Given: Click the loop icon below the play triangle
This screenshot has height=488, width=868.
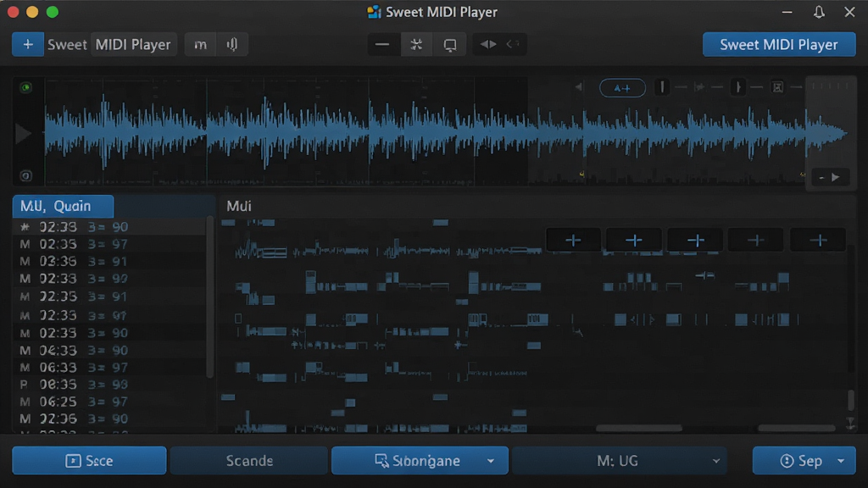Looking at the screenshot, I should 25,176.
